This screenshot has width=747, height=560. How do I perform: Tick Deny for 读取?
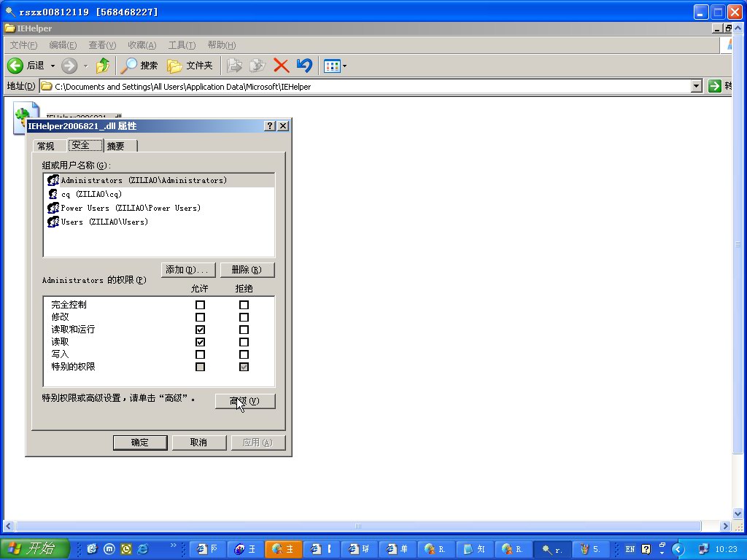pyautogui.click(x=244, y=342)
